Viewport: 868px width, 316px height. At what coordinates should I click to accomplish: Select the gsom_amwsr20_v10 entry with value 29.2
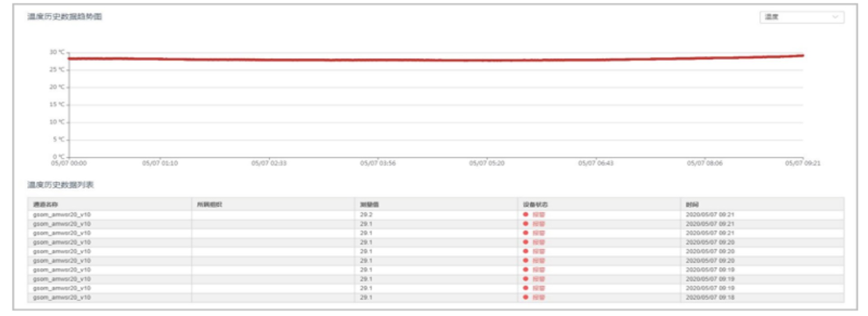[62, 215]
